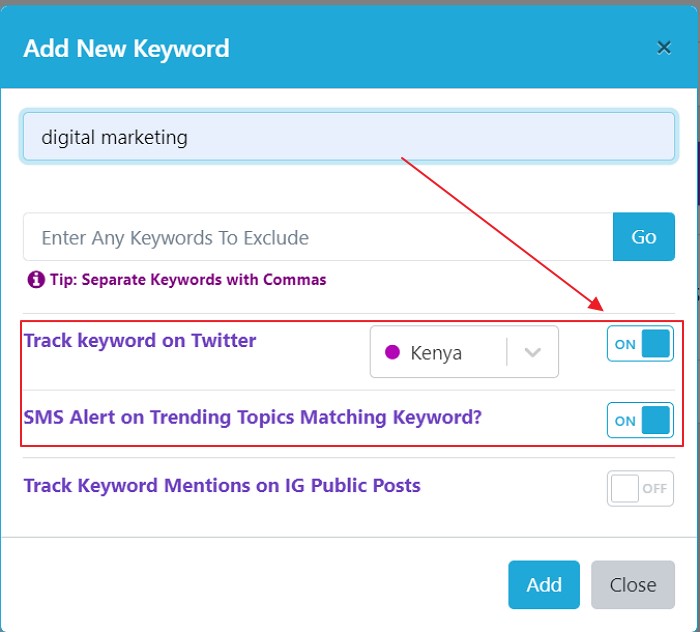Click the SMS Alert on Trending Topics label
Screen dimensions: 700x632
click(x=253, y=417)
